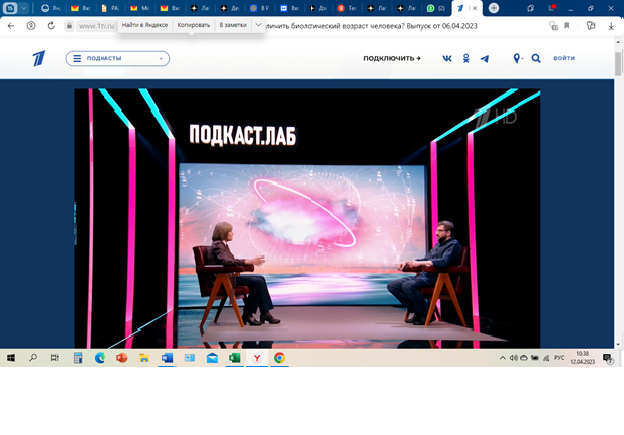Switch to the "Дэ" tab
Image resolution: width=624 pixels, height=435 pixels.
pyautogui.click(x=318, y=8)
